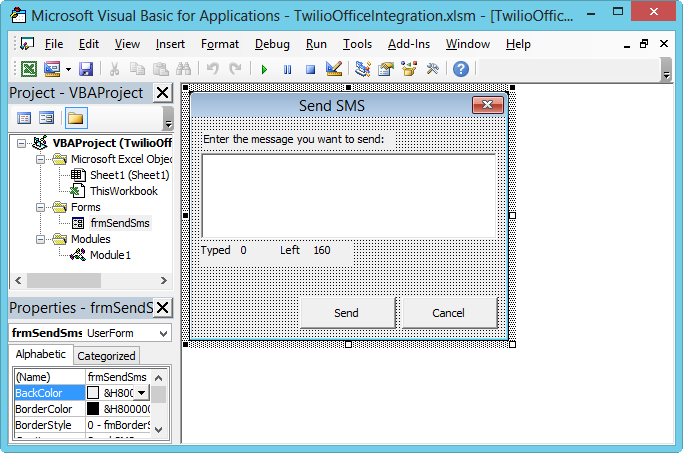
Task: Click the Copy toolbar icon
Action: click(138, 69)
